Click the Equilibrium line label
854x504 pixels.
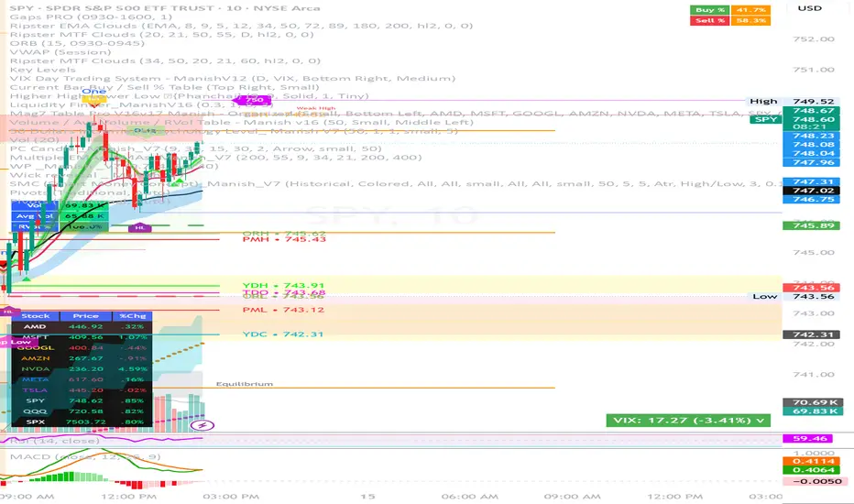point(245,384)
